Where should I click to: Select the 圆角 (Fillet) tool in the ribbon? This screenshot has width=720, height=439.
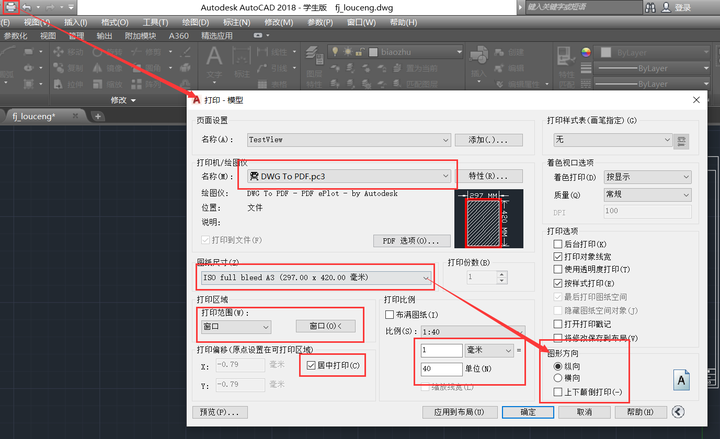[146, 68]
